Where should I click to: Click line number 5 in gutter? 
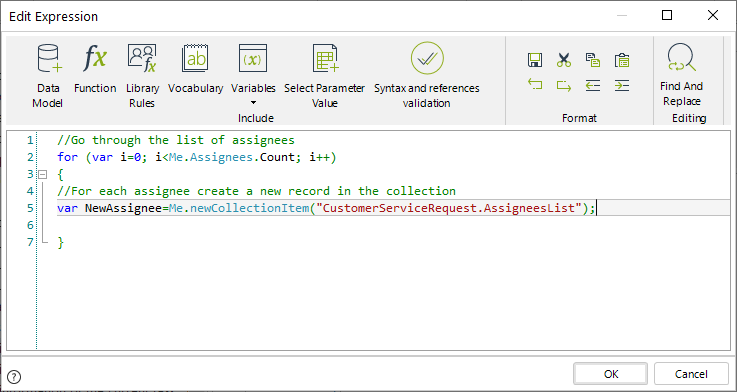click(30, 208)
